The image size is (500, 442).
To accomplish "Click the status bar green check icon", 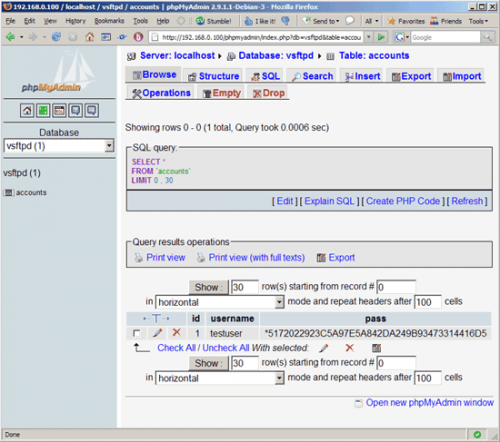I will coord(477,434).
